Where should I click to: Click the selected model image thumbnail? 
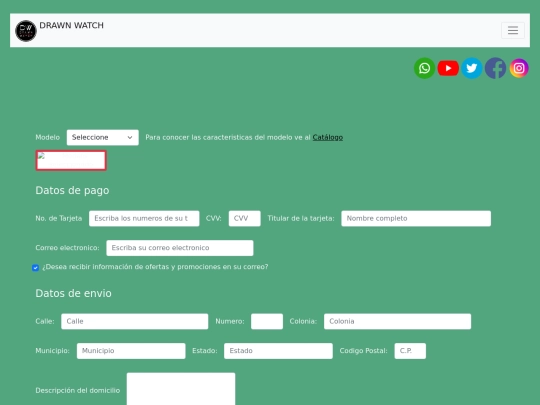point(71,160)
